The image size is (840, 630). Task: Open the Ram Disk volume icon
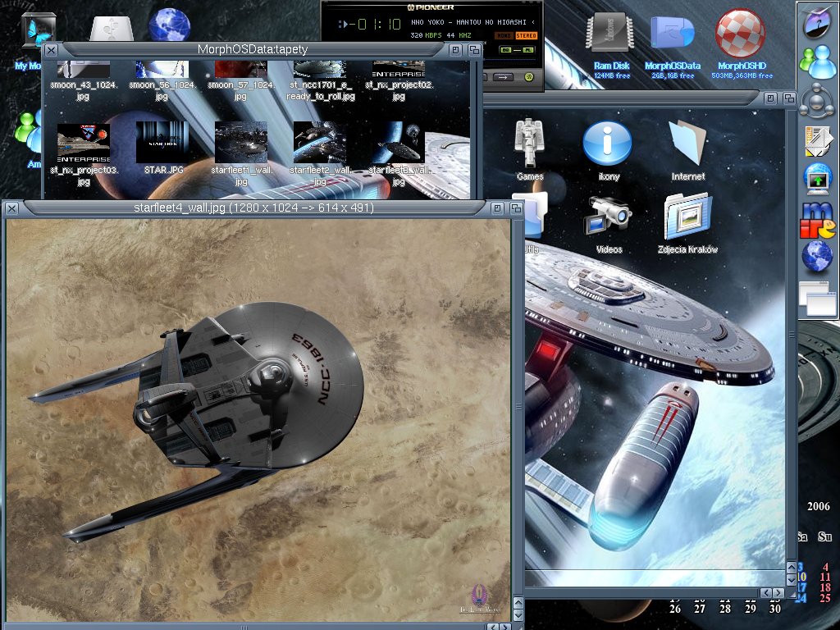click(611, 33)
